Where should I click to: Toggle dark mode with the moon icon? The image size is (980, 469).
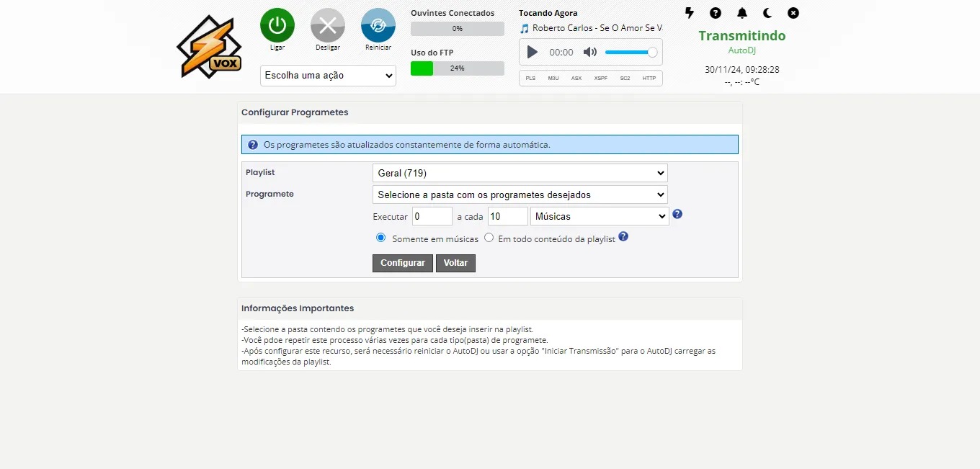767,13
